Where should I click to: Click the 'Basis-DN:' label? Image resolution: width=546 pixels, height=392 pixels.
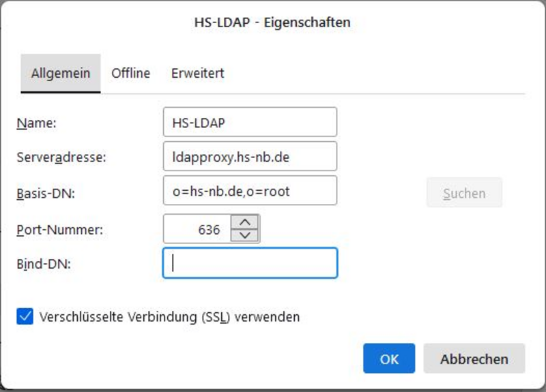point(46,193)
